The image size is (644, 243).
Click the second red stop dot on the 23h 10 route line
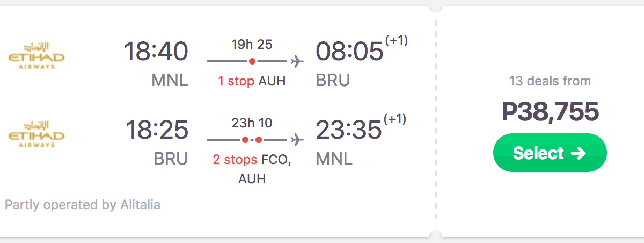pyautogui.click(x=259, y=140)
